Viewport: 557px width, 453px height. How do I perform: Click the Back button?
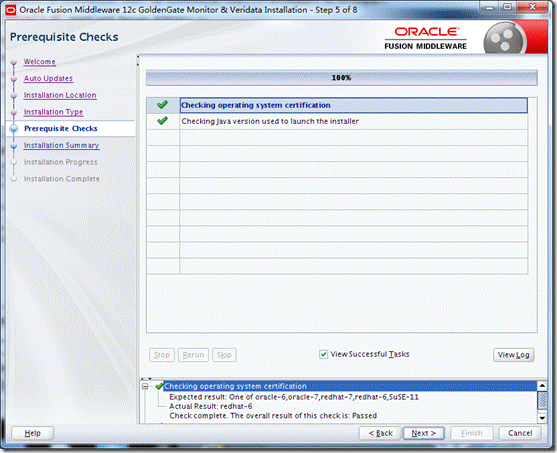coord(380,433)
